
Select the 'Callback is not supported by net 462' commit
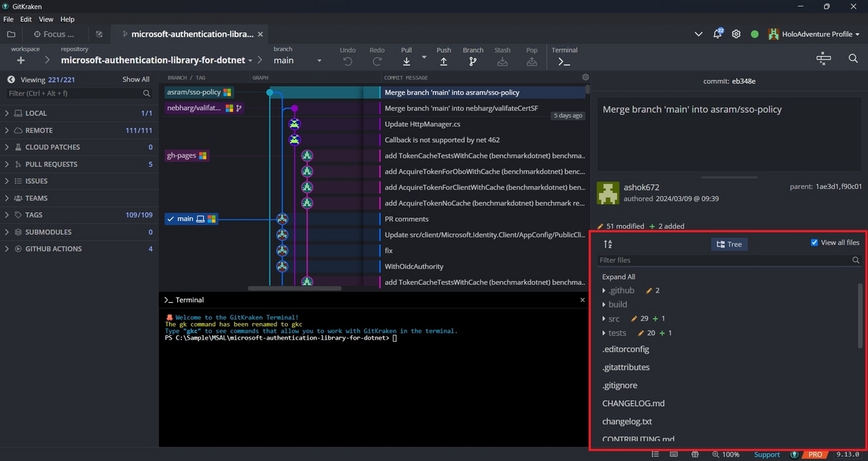(442, 139)
